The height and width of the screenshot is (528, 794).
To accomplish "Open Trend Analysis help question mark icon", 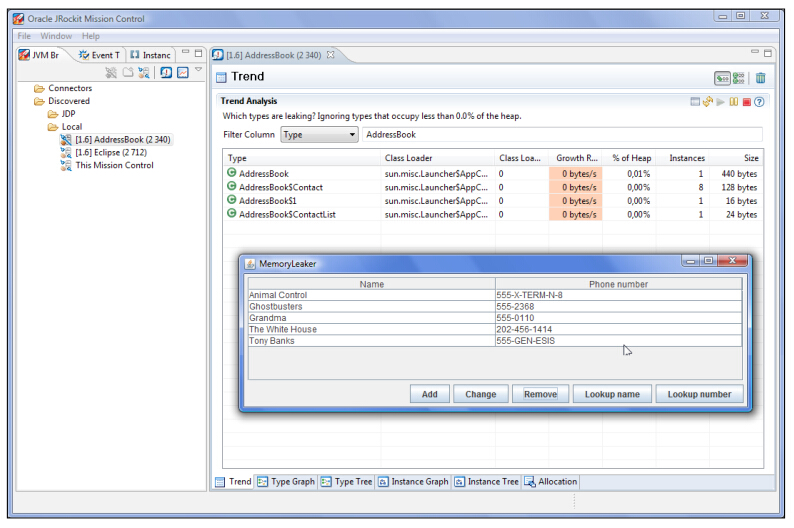I will point(759,102).
